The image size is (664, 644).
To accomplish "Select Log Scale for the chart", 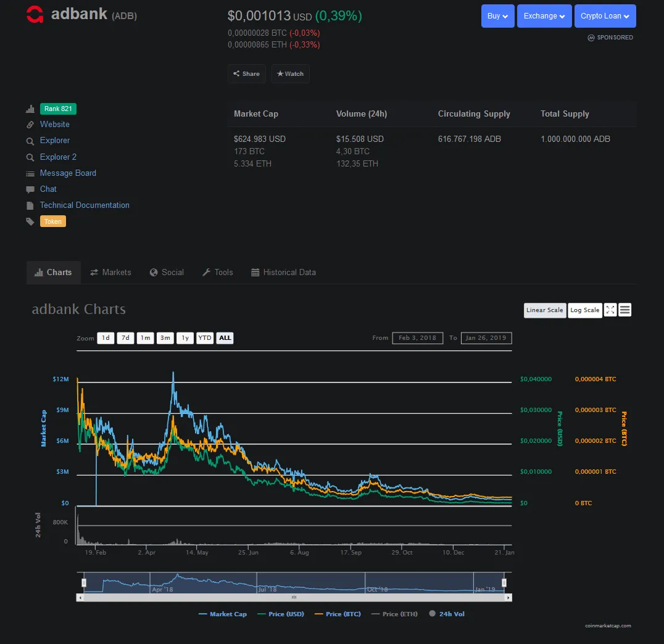I will pyautogui.click(x=585, y=310).
